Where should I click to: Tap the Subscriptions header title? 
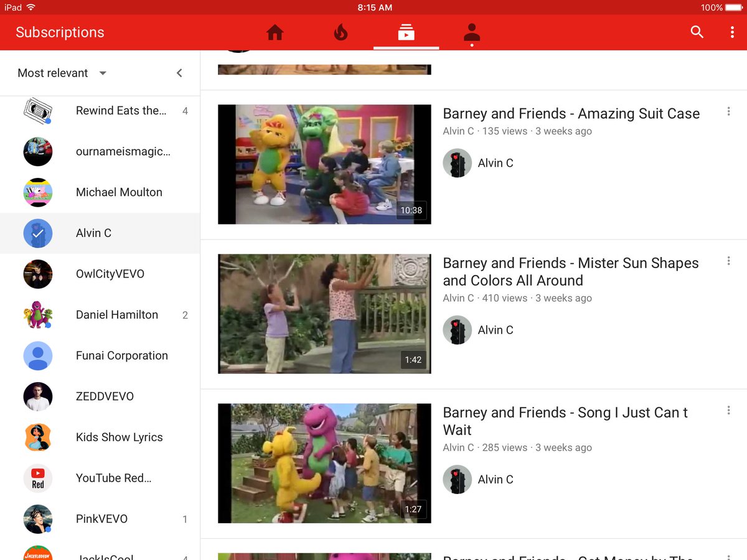[x=60, y=32]
